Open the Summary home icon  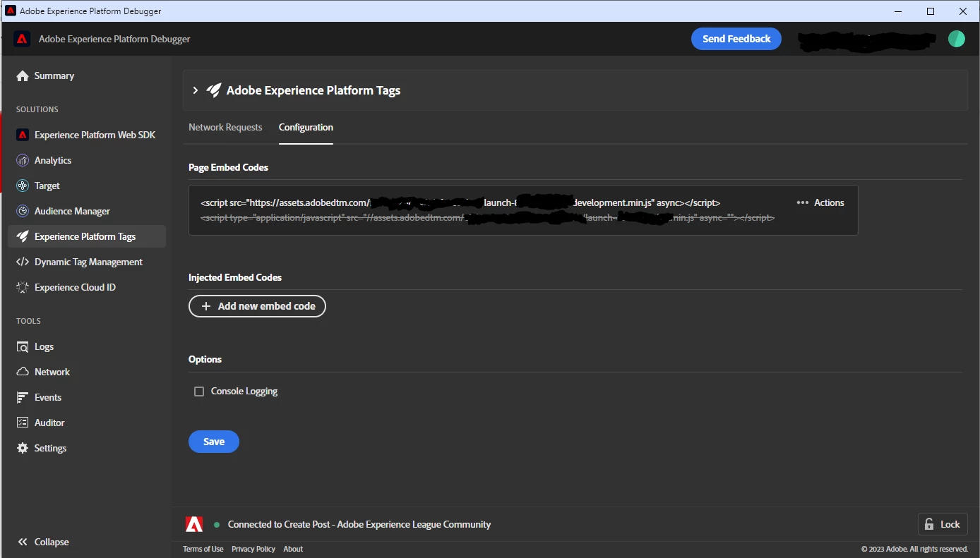pos(23,75)
